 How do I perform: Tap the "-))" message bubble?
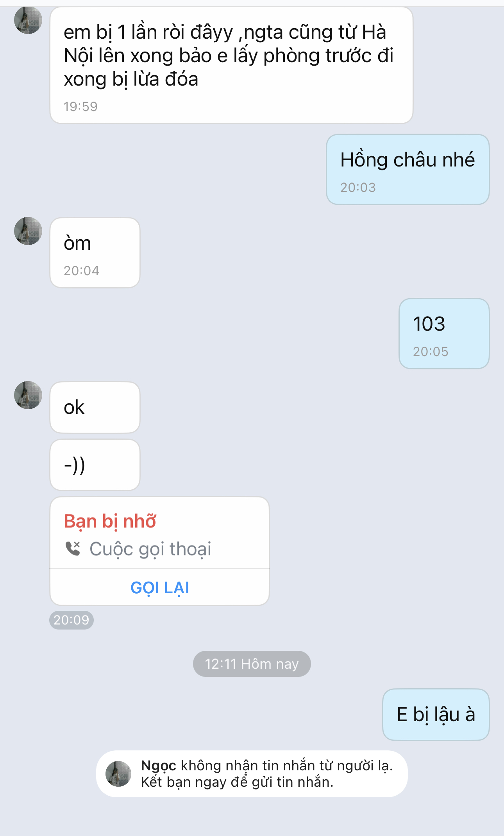[x=95, y=465]
